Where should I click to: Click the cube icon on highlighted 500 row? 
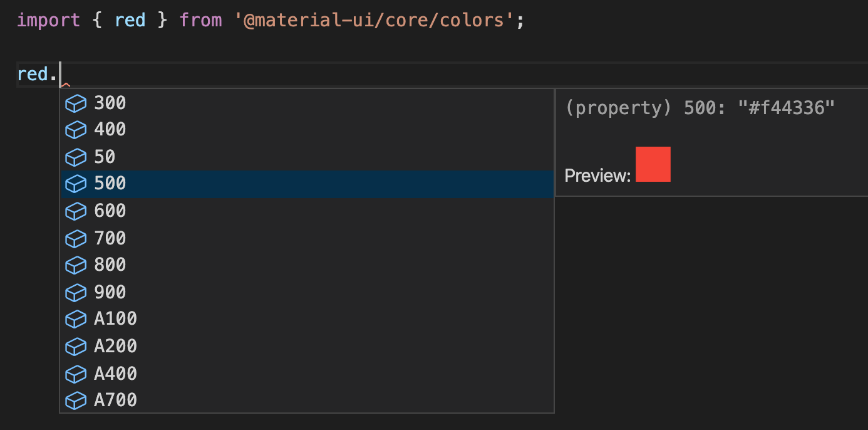[76, 184]
